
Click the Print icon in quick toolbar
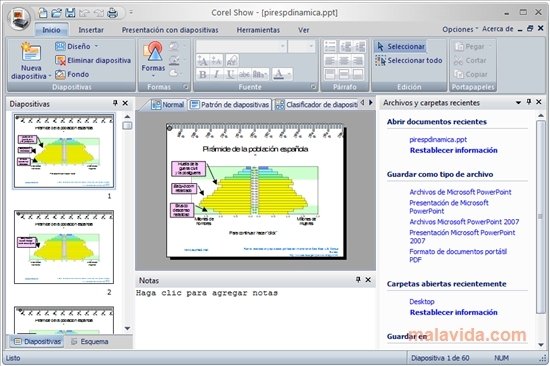113,13
